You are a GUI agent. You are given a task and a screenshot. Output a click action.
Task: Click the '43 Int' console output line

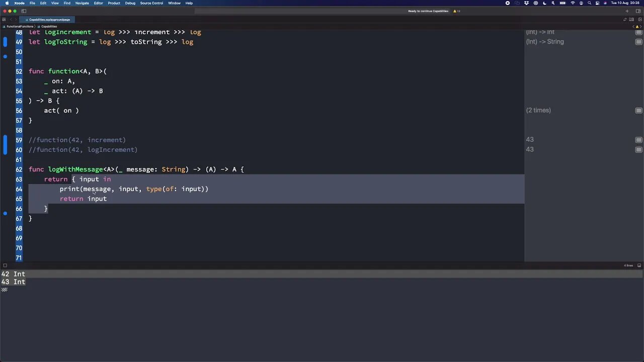pos(13,282)
